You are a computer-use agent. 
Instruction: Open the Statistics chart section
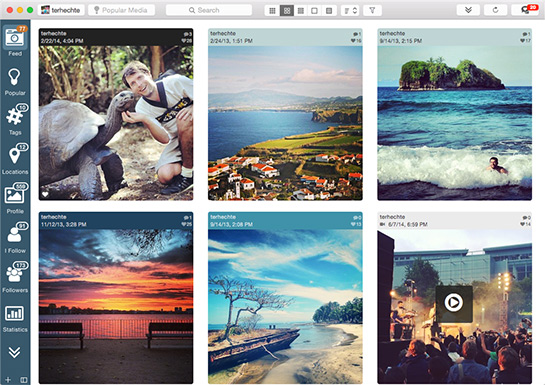[x=15, y=318]
